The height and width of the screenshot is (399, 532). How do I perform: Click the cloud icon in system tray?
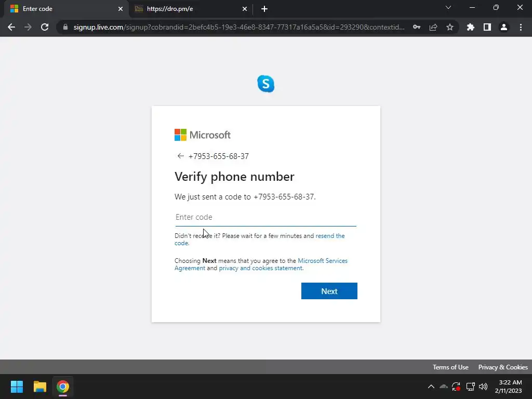pos(444,387)
